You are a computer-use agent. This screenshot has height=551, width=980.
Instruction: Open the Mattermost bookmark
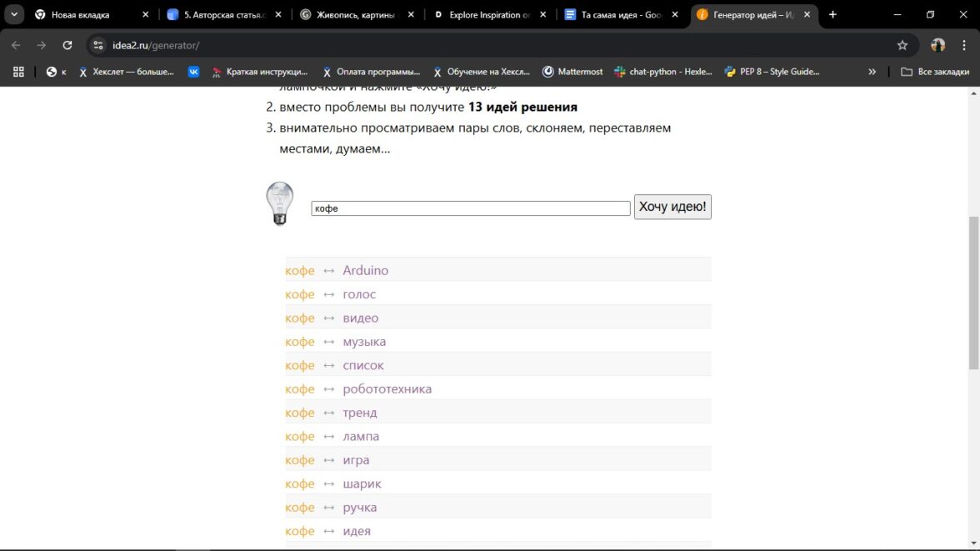pyautogui.click(x=572, y=72)
